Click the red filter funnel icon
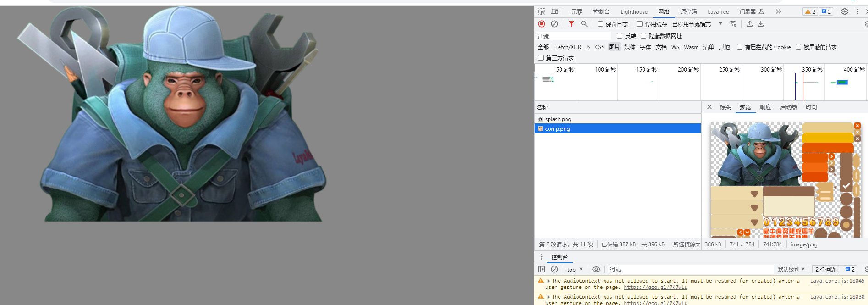868x305 pixels. pyautogui.click(x=571, y=24)
